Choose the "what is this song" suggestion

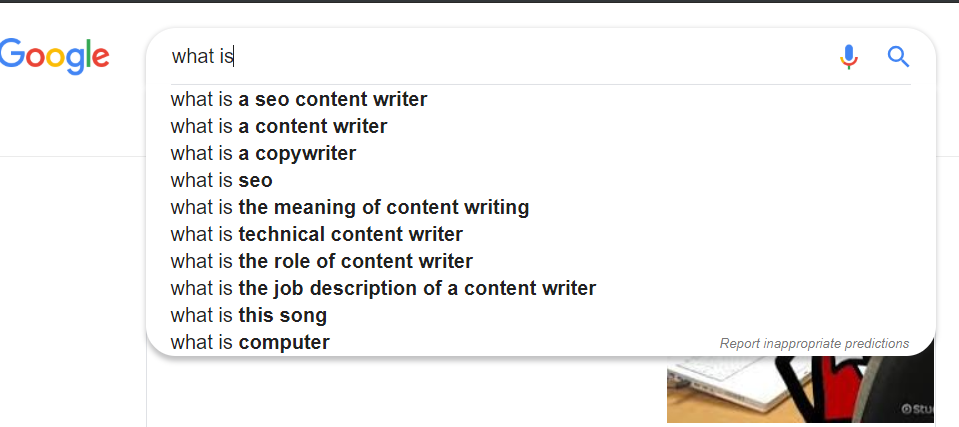click(249, 316)
